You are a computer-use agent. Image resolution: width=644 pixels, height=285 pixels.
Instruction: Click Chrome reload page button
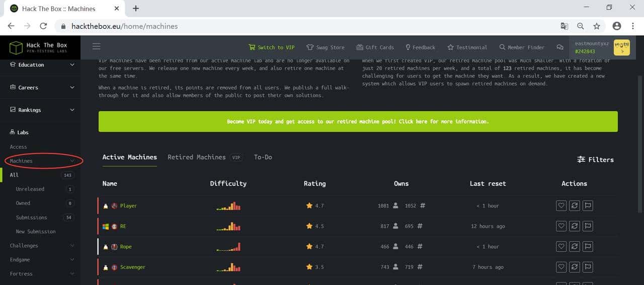[43, 26]
